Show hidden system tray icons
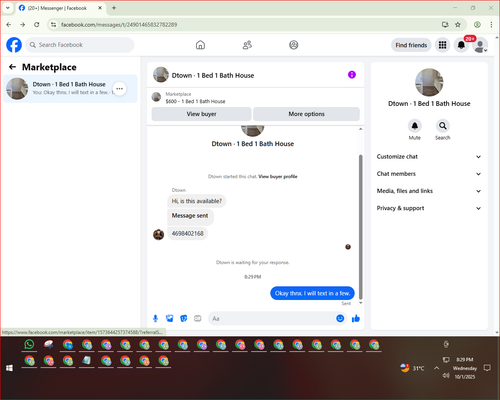 pos(436,368)
